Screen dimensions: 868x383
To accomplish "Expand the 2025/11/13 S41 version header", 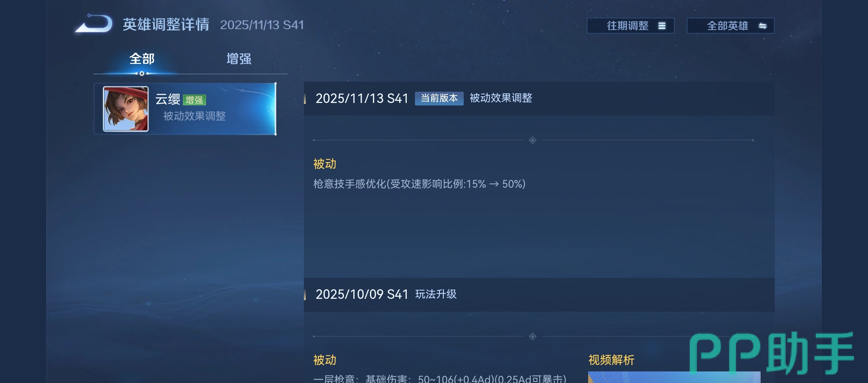I will [x=539, y=99].
